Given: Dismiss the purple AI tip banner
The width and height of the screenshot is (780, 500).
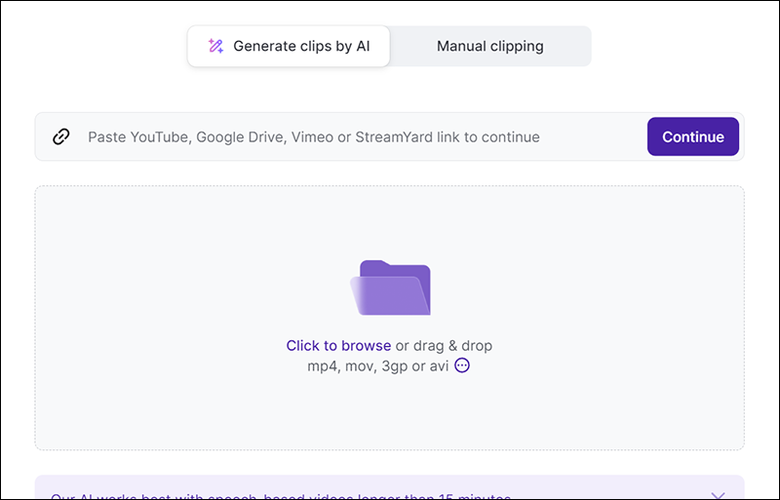Looking at the screenshot, I should 718,496.
